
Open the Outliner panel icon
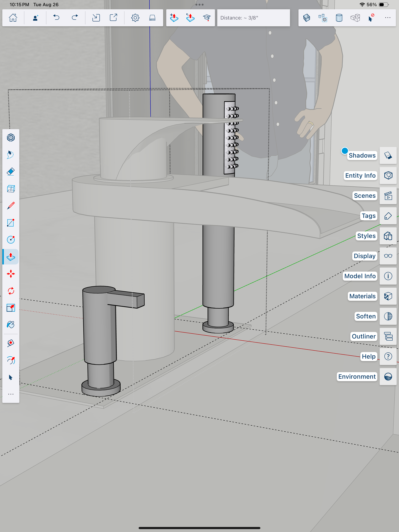(x=388, y=336)
